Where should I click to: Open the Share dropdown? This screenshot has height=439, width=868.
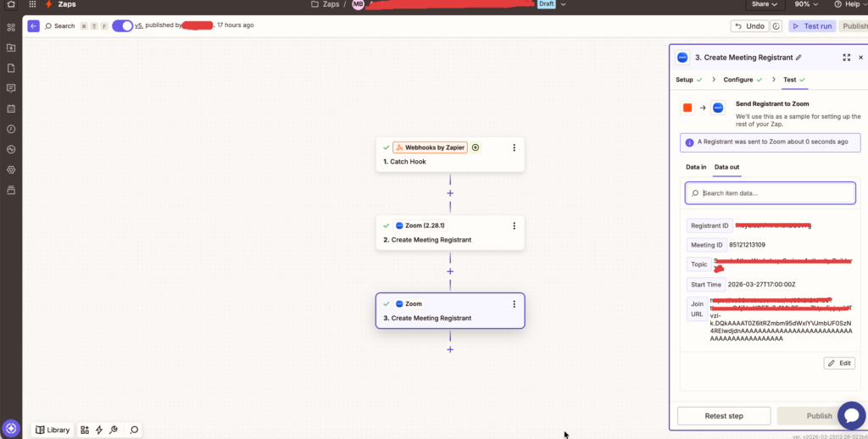[764, 4]
